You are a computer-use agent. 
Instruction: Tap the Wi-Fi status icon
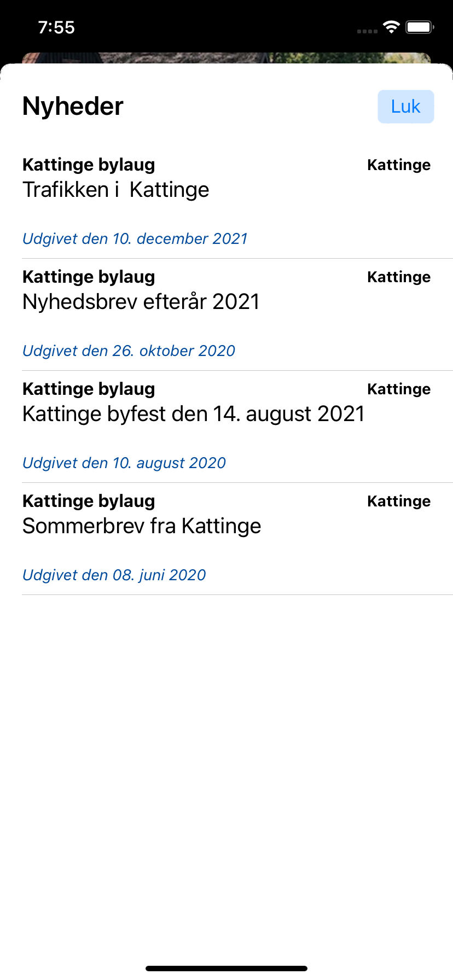click(x=391, y=27)
